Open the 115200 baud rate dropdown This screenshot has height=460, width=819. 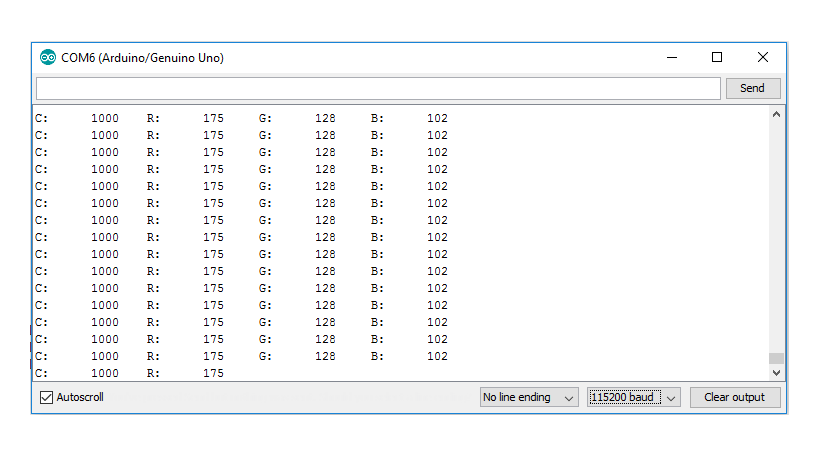[x=633, y=397]
